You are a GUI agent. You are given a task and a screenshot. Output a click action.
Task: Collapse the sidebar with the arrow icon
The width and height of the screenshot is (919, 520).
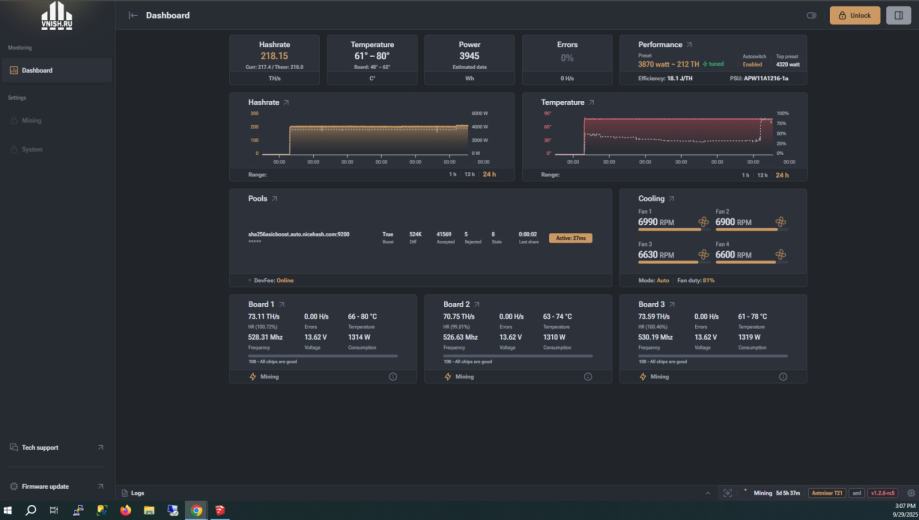133,15
